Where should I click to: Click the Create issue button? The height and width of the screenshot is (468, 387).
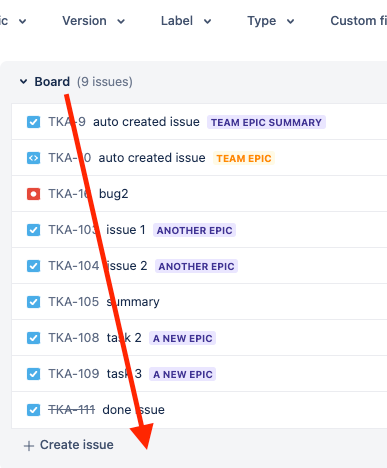69,445
